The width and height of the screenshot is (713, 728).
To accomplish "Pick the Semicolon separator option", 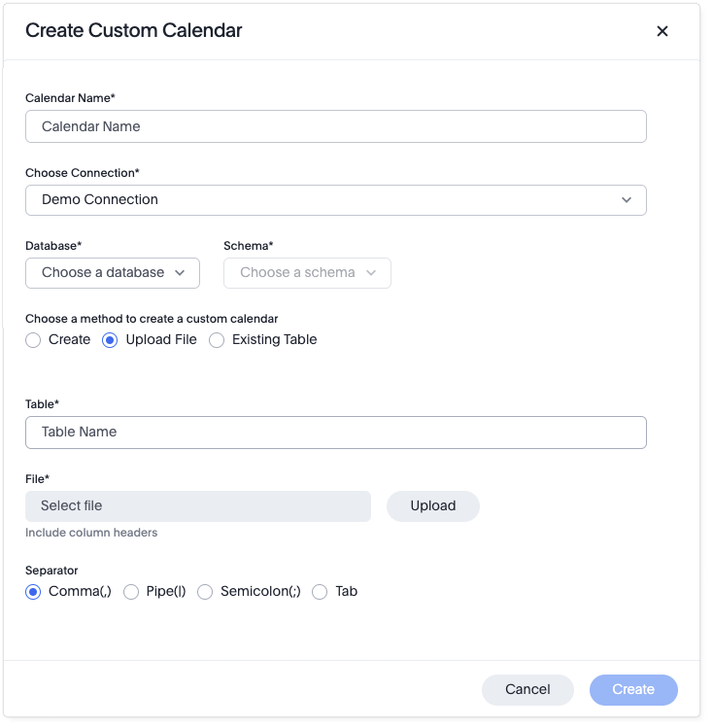I will [205, 592].
